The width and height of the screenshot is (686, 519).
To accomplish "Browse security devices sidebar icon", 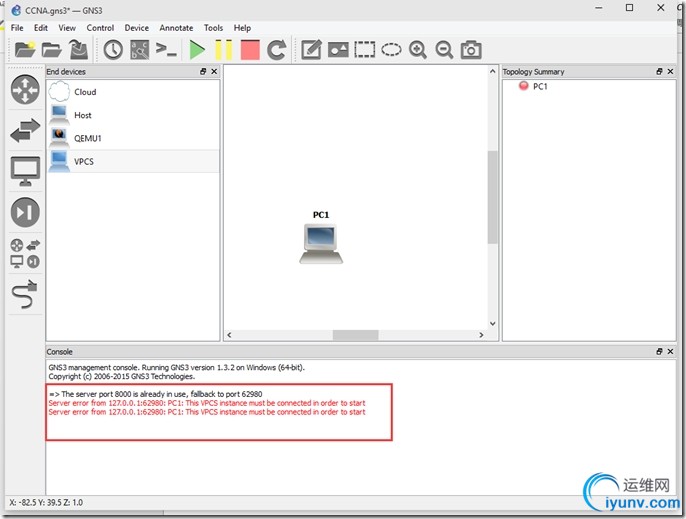I will coord(25,212).
